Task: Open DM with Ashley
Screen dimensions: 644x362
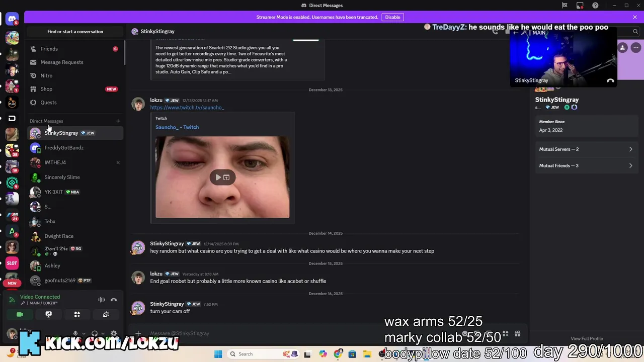Action: click(x=74, y=265)
